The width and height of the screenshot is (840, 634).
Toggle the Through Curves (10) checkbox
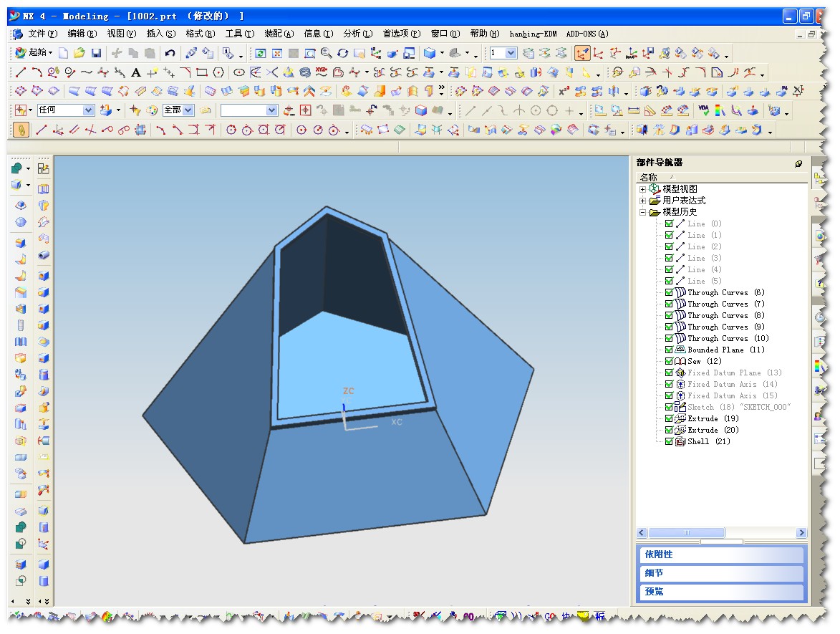click(x=669, y=338)
